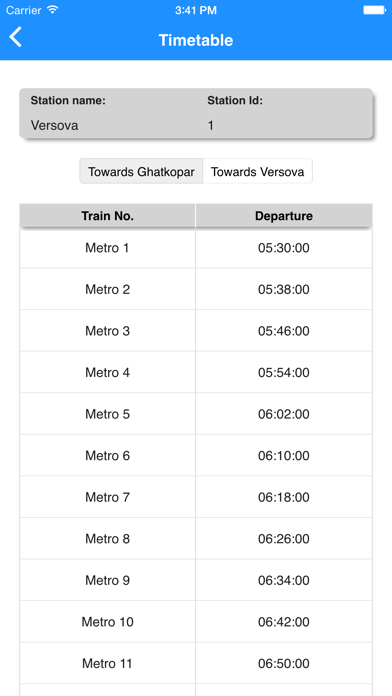The height and width of the screenshot is (696, 392).
Task: Tap the 06:50:00 departure time
Action: point(284,664)
